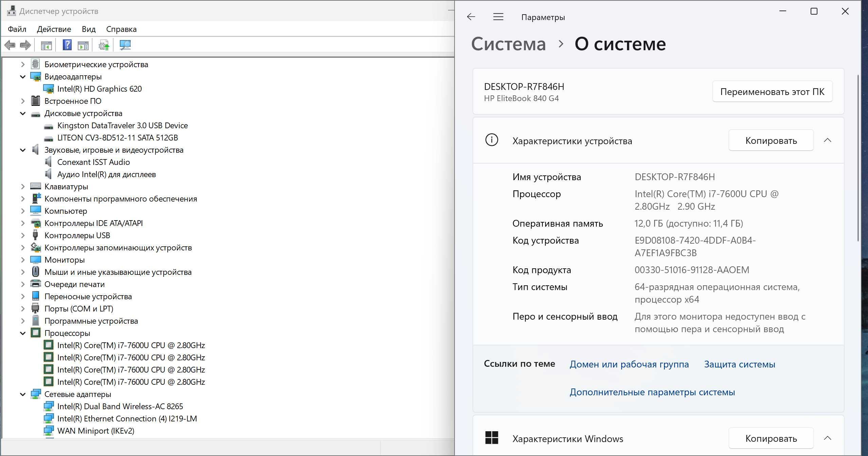Image resolution: width=868 pixels, height=456 pixels.
Task: Open the Действие menu
Action: coord(54,29)
